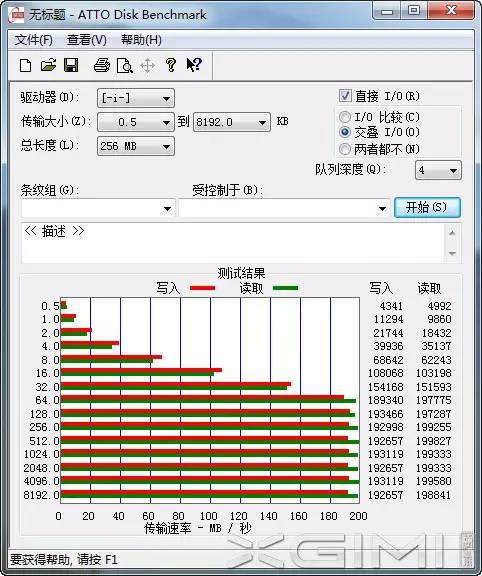Maximize the ATTO Disk Benchmark window

(414, 11)
